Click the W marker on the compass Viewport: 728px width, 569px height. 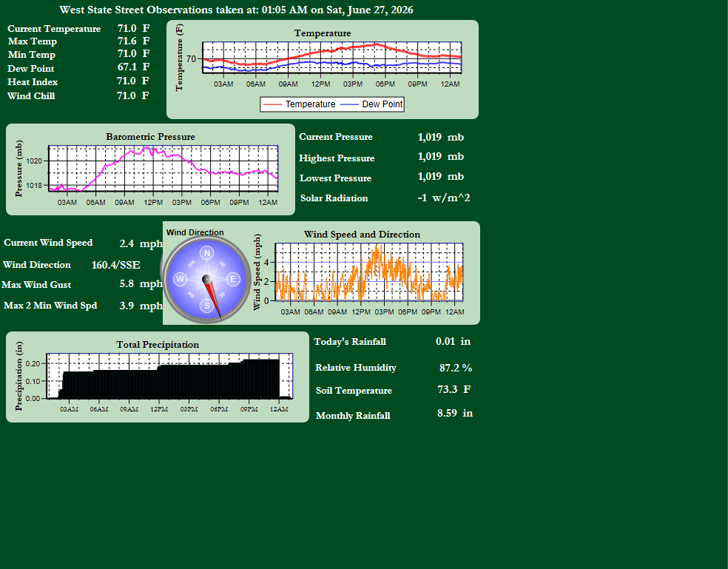point(180,279)
